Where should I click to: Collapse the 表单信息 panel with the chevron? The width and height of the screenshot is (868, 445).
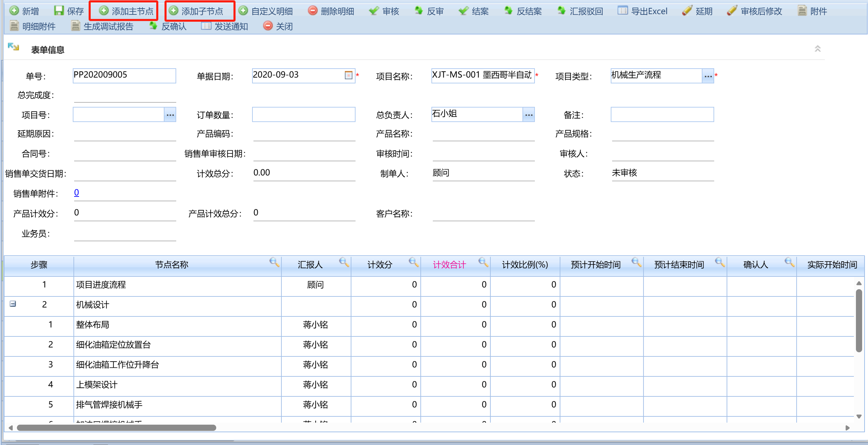817,49
